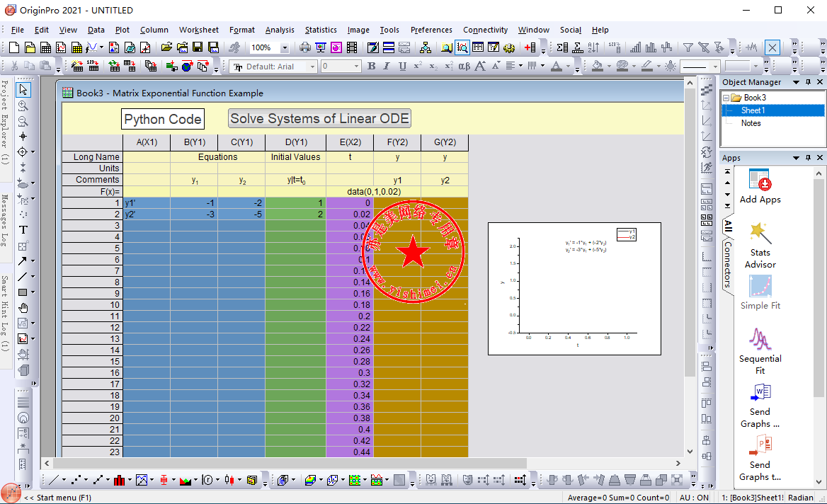Image resolution: width=827 pixels, height=504 pixels.
Task: Select the Pan hand tool
Action: pos(23,308)
